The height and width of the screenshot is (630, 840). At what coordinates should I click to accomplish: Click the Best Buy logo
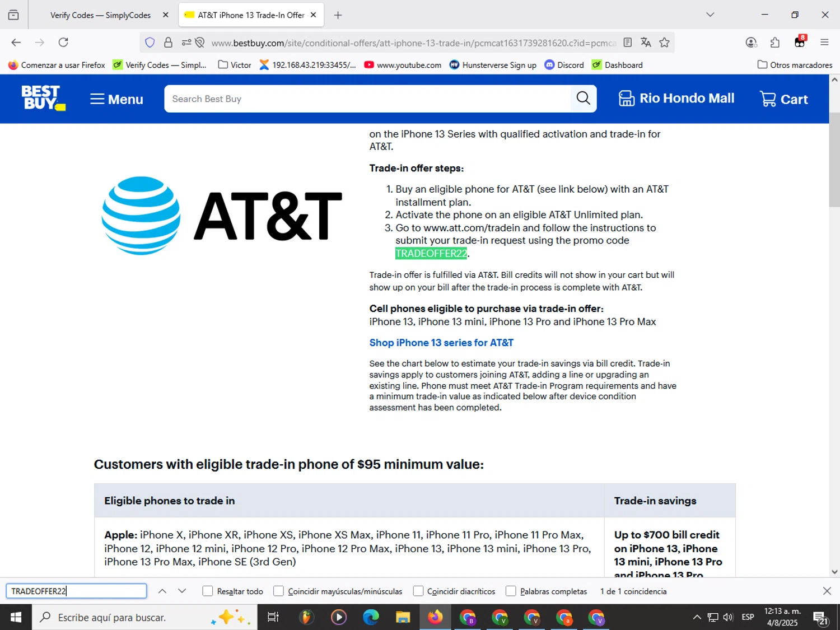tap(44, 99)
